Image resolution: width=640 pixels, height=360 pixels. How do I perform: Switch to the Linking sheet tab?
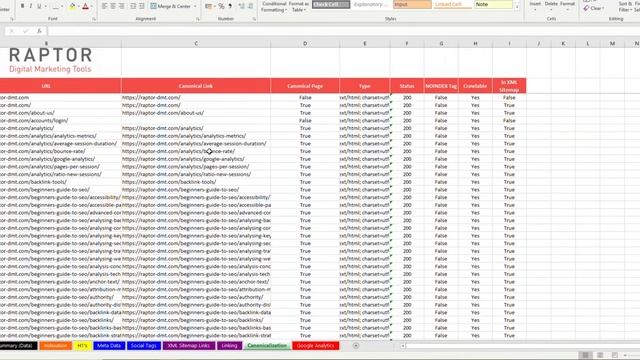click(229, 346)
